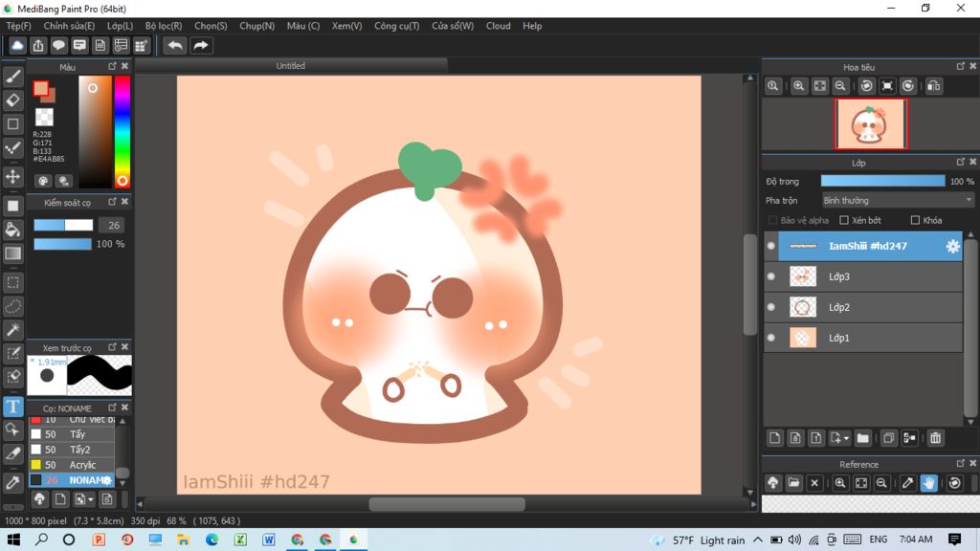The height and width of the screenshot is (551, 980).
Task: Choose the Acrylic brush
Action: pyautogui.click(x=72, y=465)
